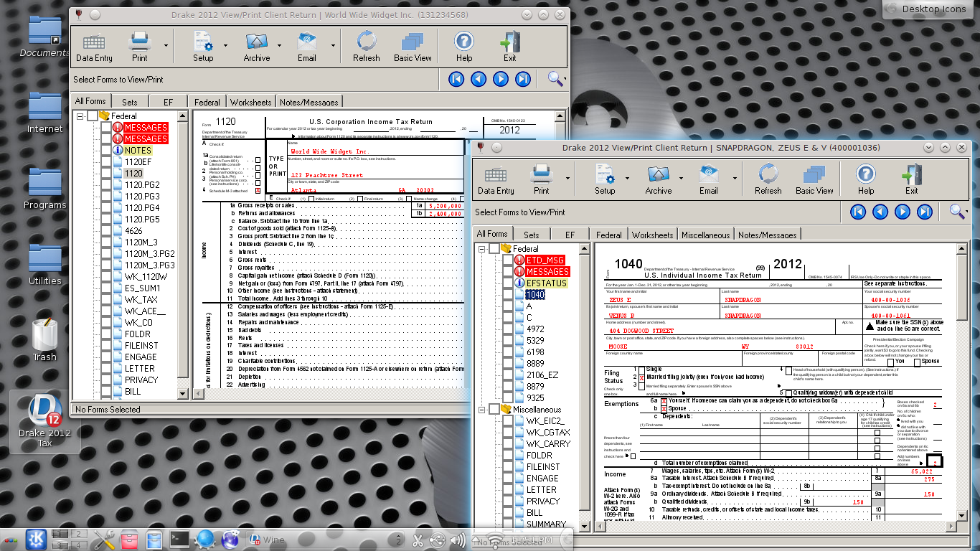Open the Trash desktop icon
980x551 pixels.
(44, 339)
